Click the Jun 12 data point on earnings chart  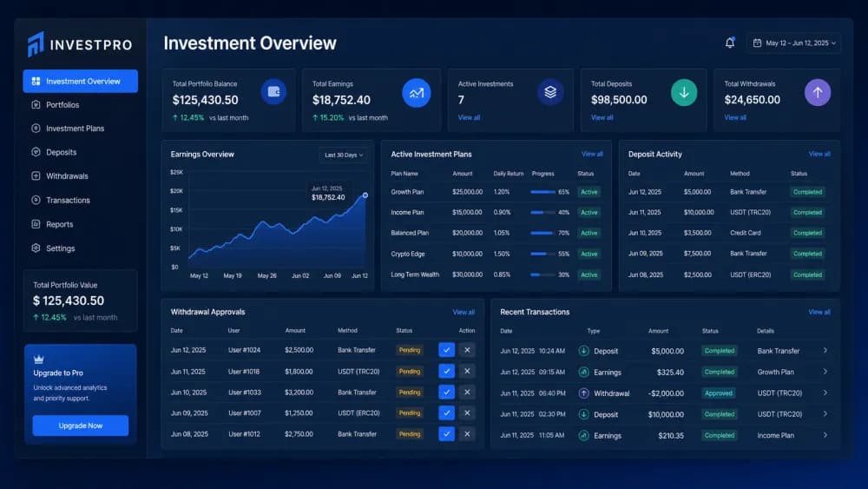click(365, 195)
